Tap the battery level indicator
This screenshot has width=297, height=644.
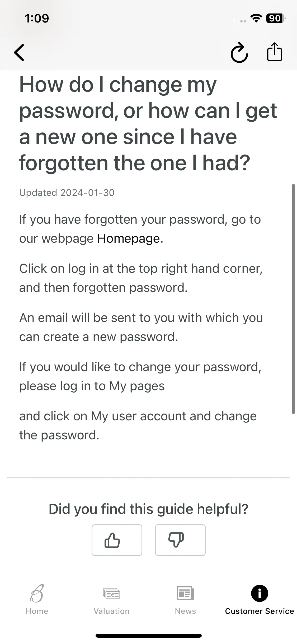pyautogui.click(x=276, y=18)
